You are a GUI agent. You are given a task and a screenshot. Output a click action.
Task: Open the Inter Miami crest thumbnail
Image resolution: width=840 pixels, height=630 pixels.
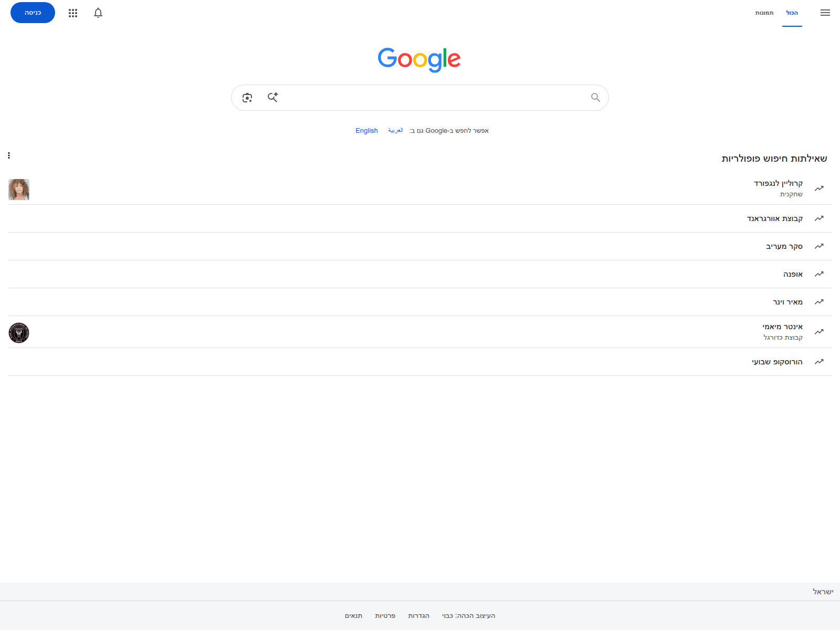19,333
